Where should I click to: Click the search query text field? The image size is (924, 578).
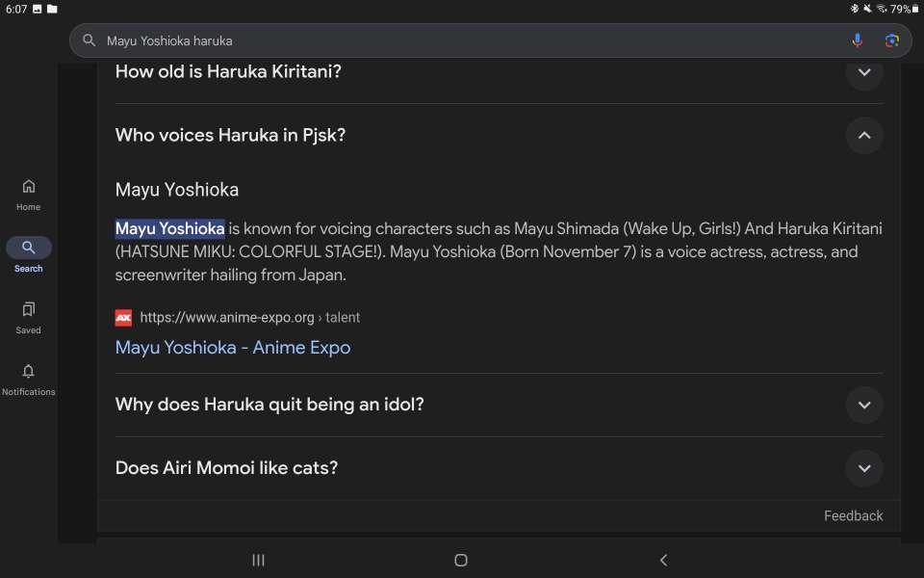pyautogui.click(x=462, y=40)
